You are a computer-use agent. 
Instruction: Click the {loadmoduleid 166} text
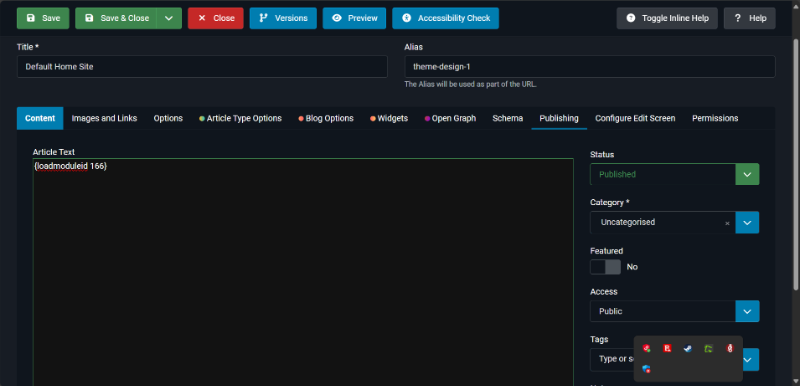[x=70, y=166]
